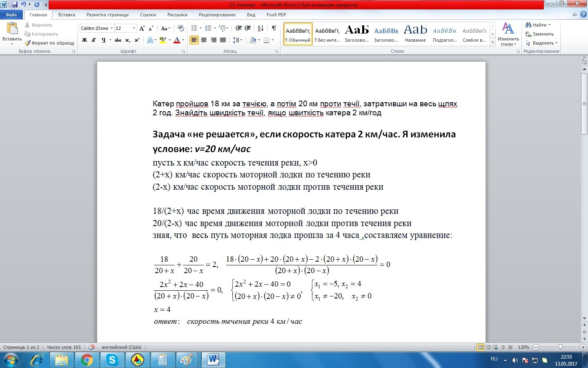The width and height of the screenshot is (588, 368).
Task: Apply red font color
Action: tap(177, 40)
